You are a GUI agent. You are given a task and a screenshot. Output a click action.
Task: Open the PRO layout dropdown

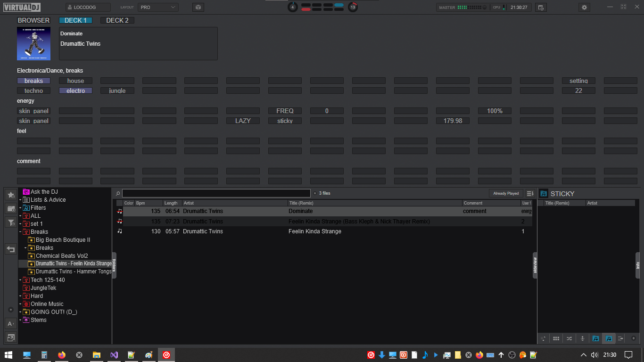pyautogui.click(x=158, y=8)
